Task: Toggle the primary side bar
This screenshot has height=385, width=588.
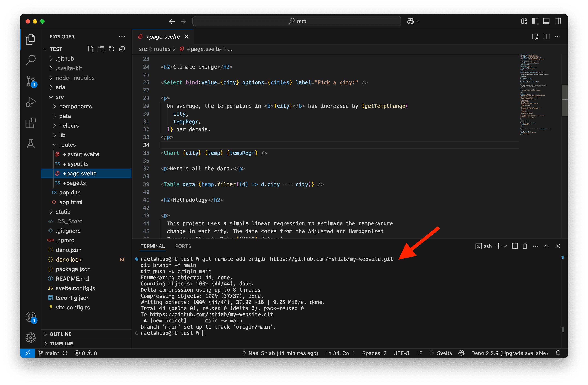Action: (x=535, y=21)
